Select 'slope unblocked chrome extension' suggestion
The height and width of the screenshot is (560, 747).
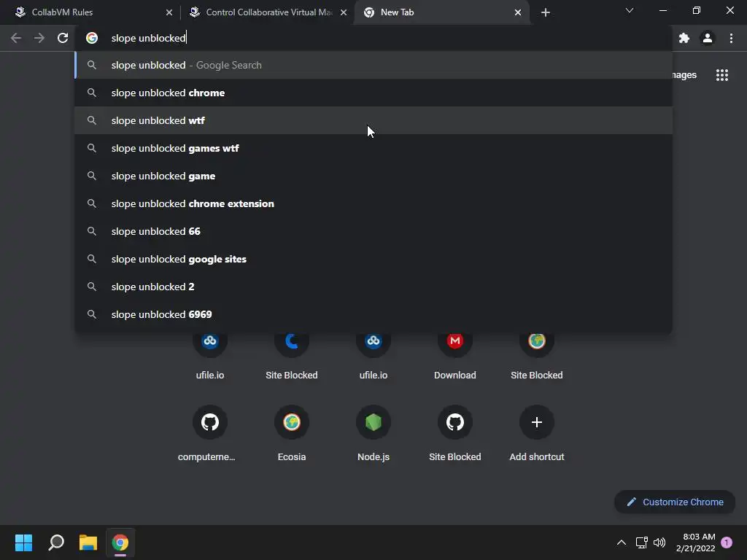(x=373, y=203)
